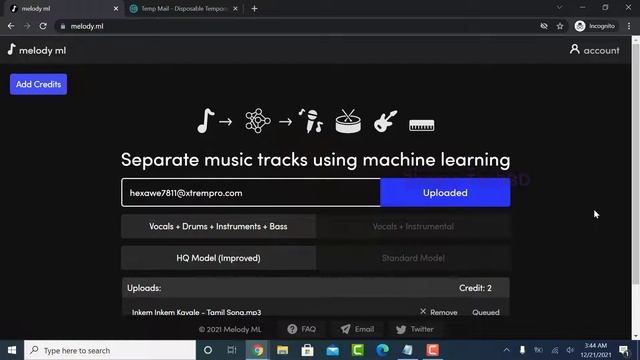Click the Twitter bird icon
The height and width of the screenshot is (360, 640).
pyautogui.click(x=401, y=329)
